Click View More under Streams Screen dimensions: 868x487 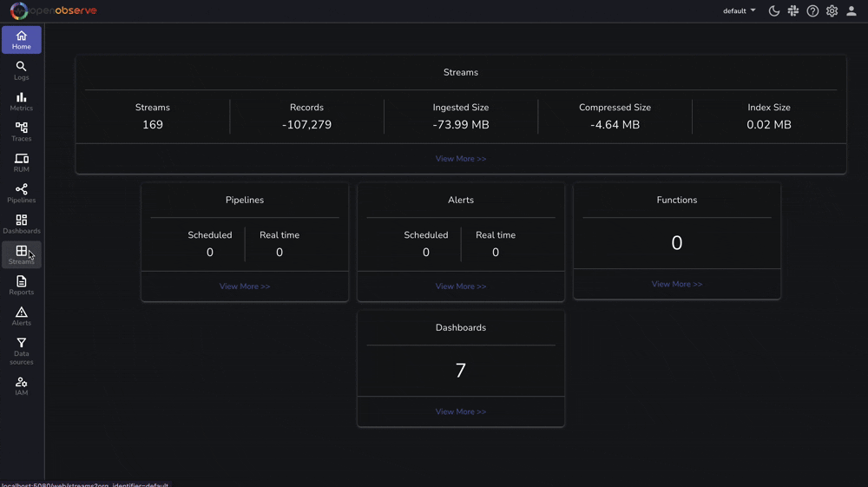tap(461, 159)
